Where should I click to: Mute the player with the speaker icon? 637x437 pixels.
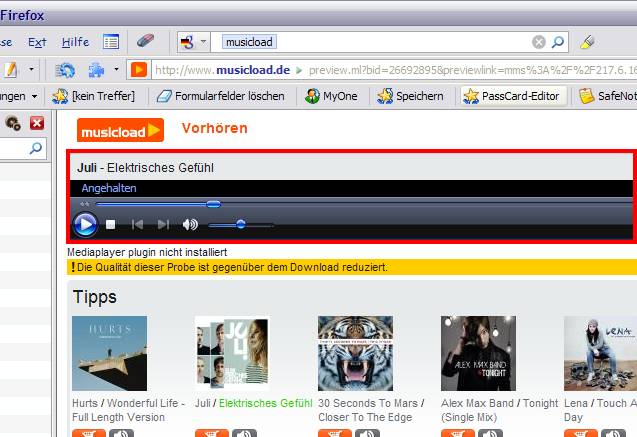[190, 224]
